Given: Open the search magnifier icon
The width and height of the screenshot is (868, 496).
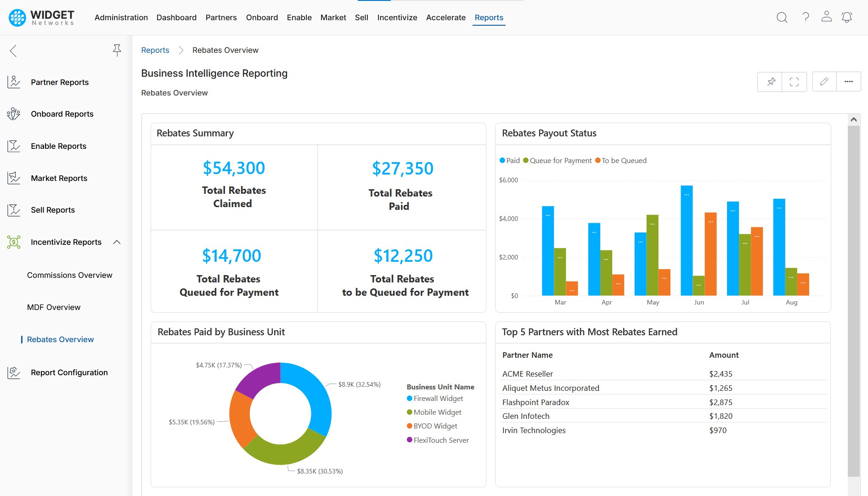Looking at the screenshot, I should [x=782, y=17].
